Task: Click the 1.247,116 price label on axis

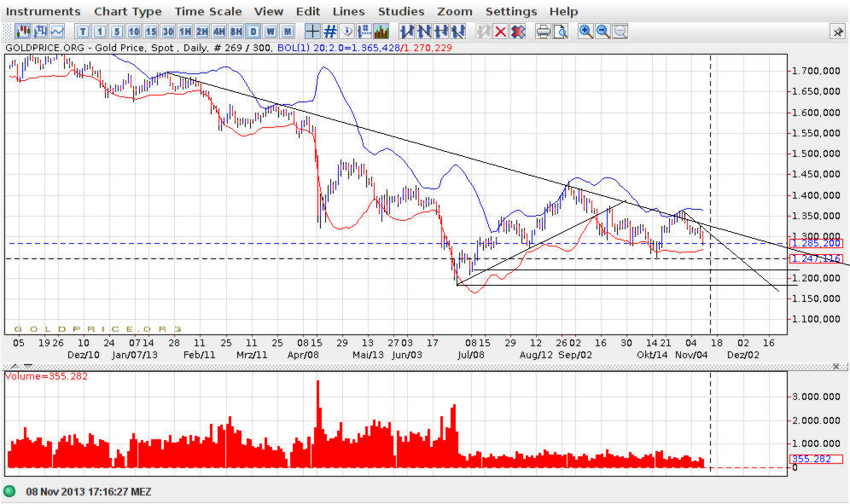Action: [x=816, y=258]
